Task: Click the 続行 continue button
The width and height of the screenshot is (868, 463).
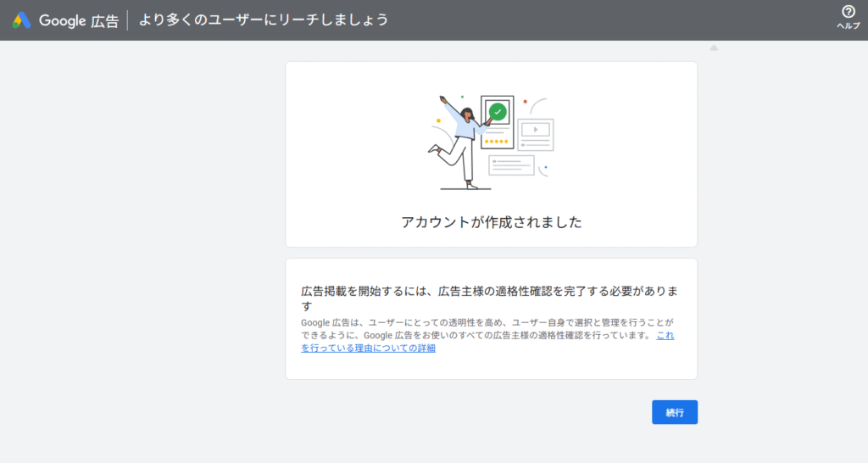Action: pos(674,412)
